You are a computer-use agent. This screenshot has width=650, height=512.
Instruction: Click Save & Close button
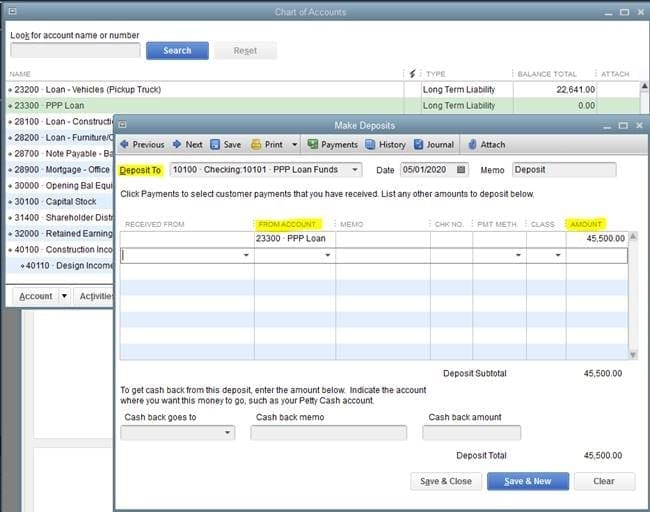click(446, 481)
